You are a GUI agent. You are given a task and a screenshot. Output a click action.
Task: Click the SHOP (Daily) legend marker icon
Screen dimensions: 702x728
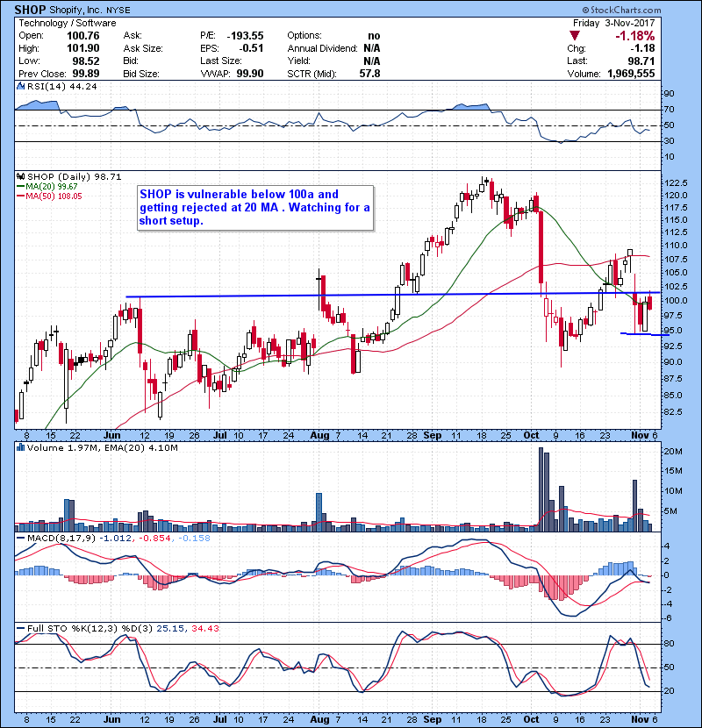pyautogui.click(x=20, y=176)
